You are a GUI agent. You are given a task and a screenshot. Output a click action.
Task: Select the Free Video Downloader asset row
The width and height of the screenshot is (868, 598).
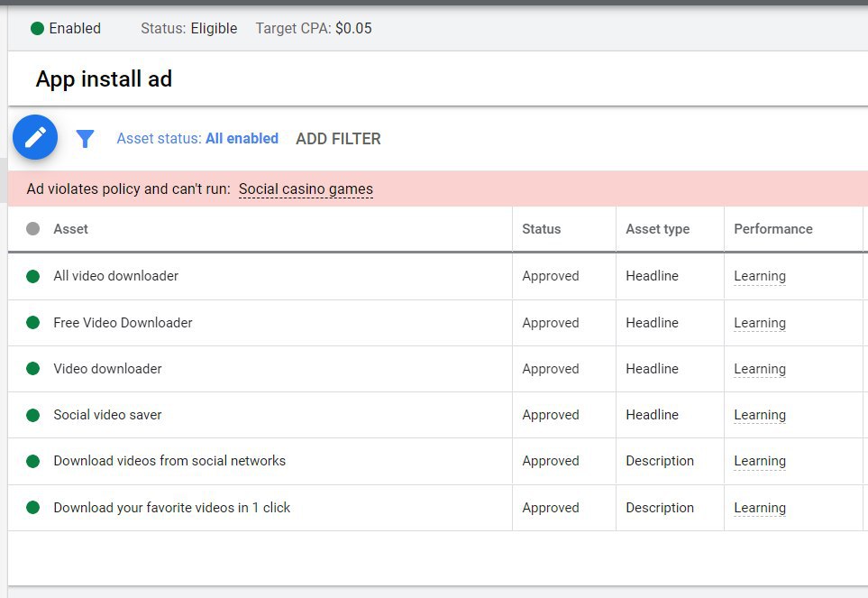pos(438,323)
